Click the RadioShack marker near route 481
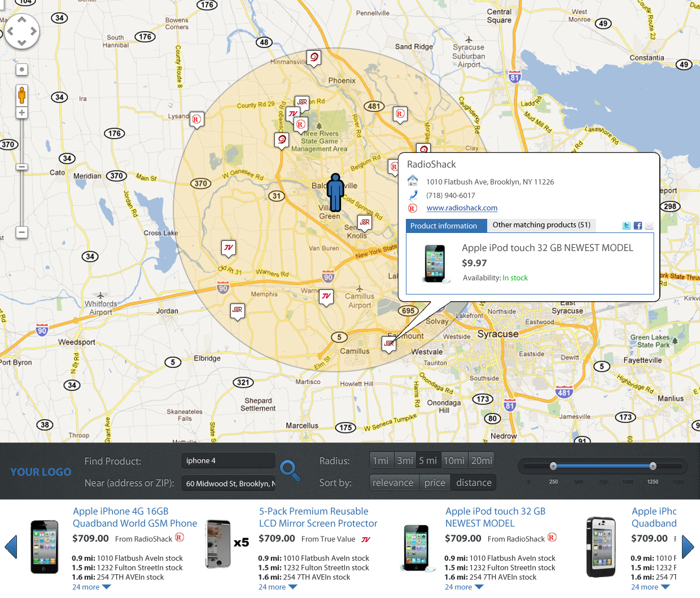The width and height of the screenshot is (700, 598). 400,114
